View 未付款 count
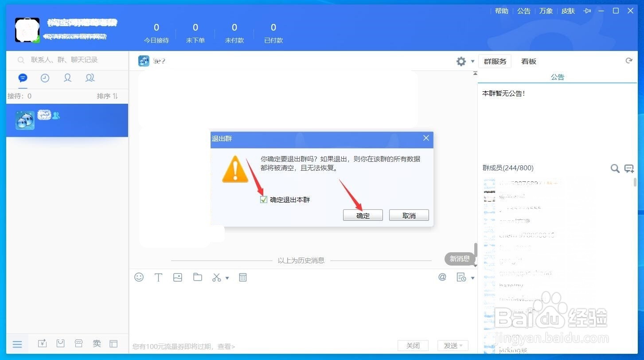Screen dimensions: 644x360 click(x=234, y=34)
